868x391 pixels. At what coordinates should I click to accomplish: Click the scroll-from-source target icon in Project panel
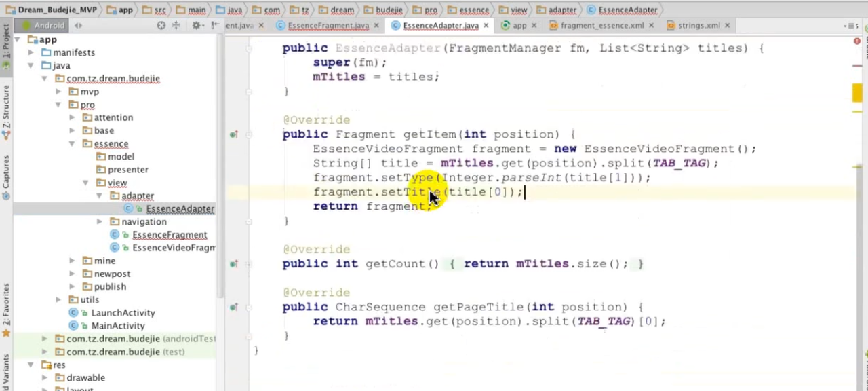pos(161,25)
